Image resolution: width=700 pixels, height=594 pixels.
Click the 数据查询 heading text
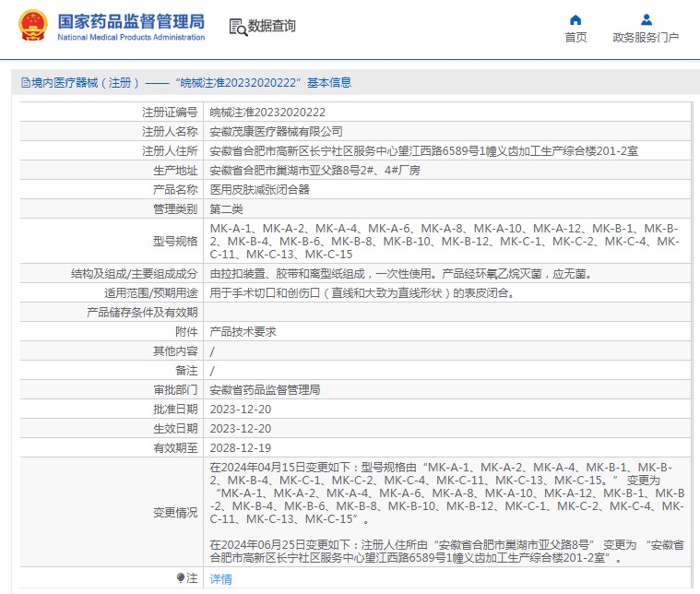(271, 26)
